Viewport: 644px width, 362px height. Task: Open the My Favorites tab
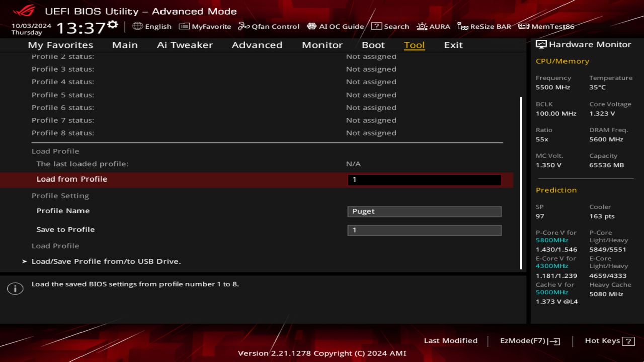click(60, 45)
